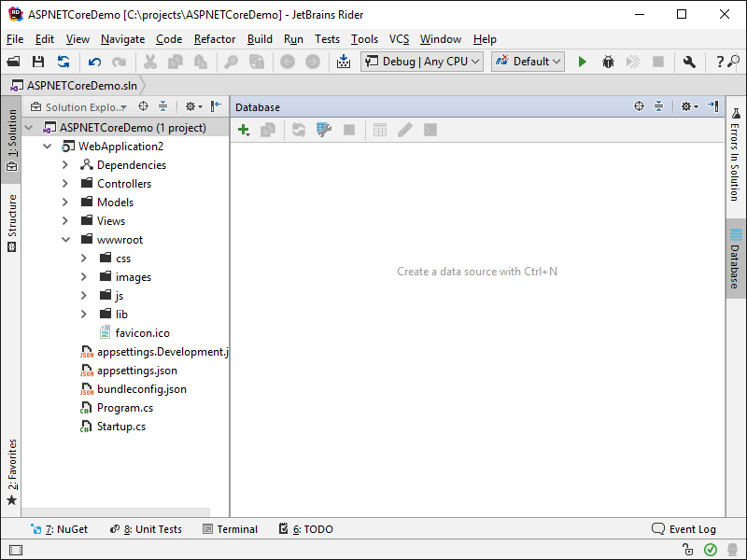The width and height of the screenshot is (747, 560).
Task: Expand the Dependencies node
Action: point(65,165)
